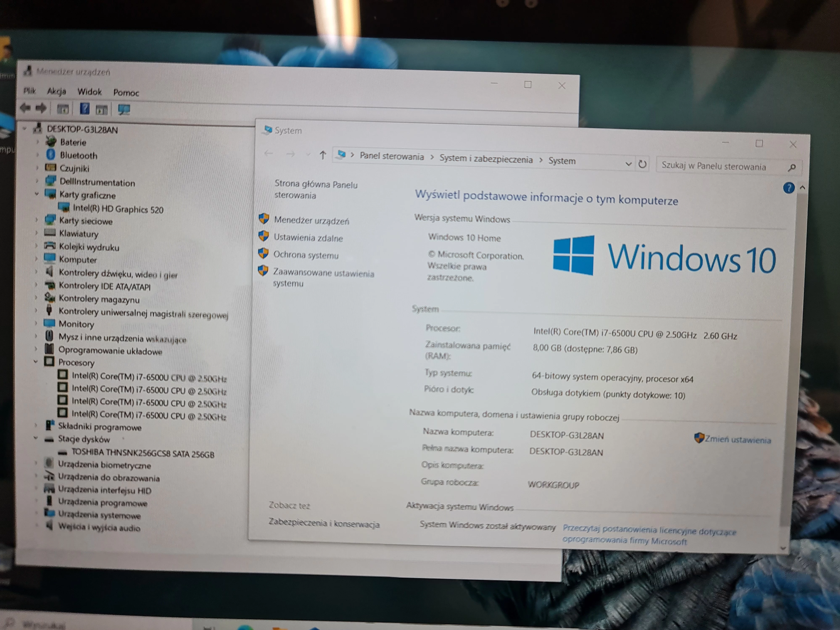Click scroll-down arrow of System window scrollbar
Image resolution: width=840 pixels, height=630 pixels.
pos(783,548)
